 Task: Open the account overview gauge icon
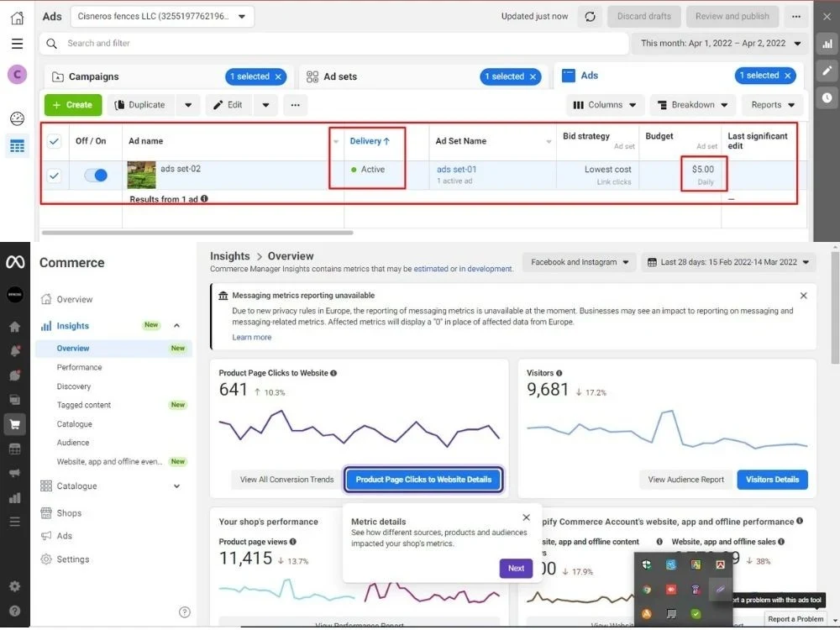(17, 118)
